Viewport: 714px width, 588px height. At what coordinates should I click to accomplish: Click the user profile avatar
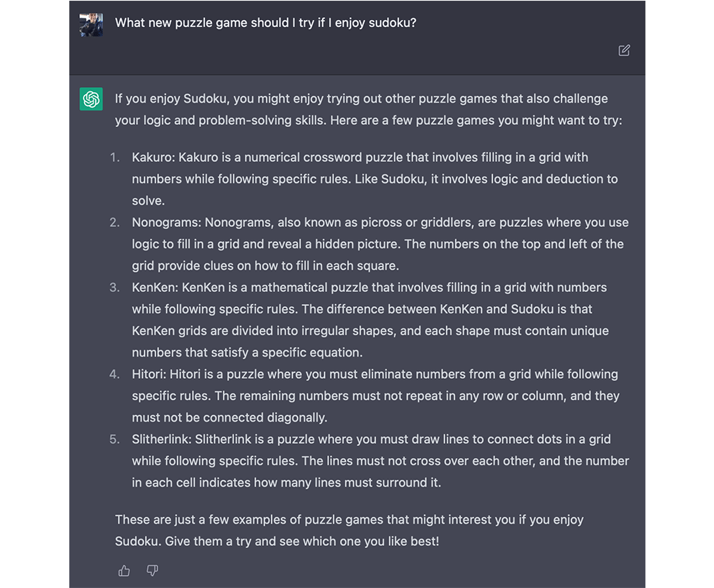(91, 24)
